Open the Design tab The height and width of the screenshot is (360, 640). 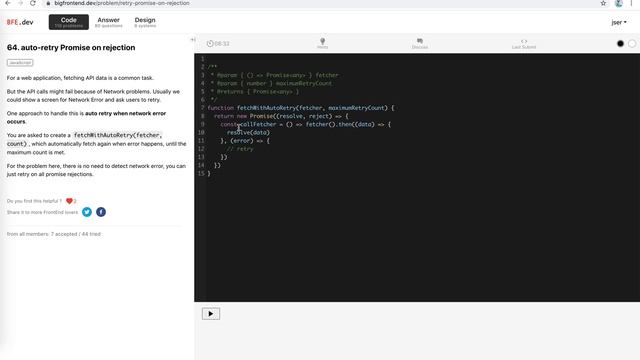[x=145, y=22]
